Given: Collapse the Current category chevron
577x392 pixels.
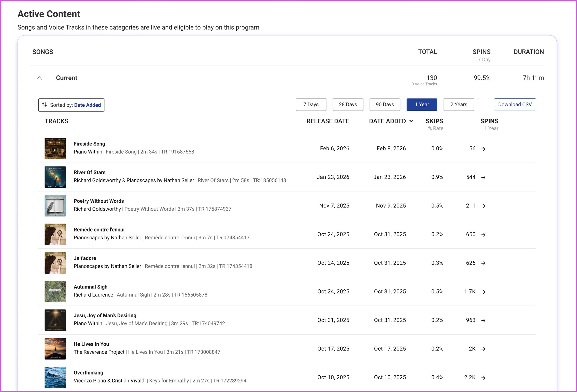Looking at the screenshot, I should click(x=39, y=78).
